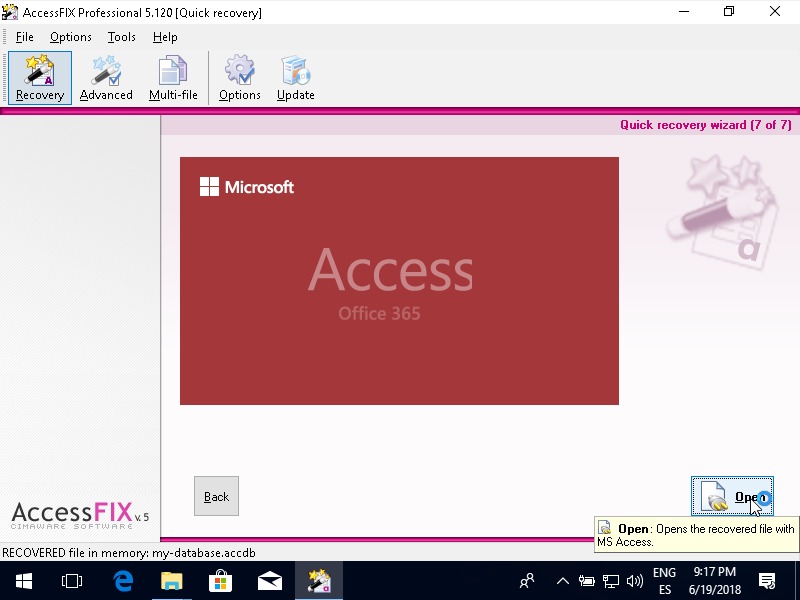Open the Options gear in toolbar
The height and width of the screenshot is (600, 800).
tap(240, 78)
